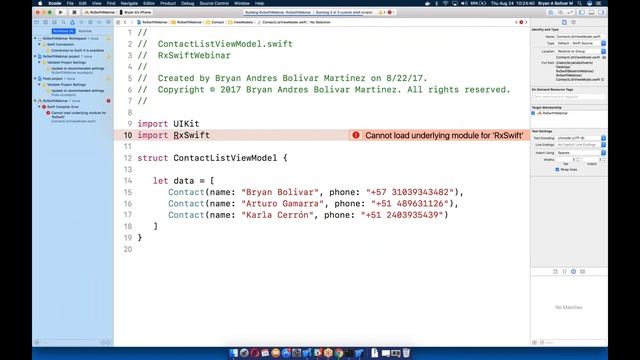
Task: Select the File Template library icon
Action: (x=555, y=271)
